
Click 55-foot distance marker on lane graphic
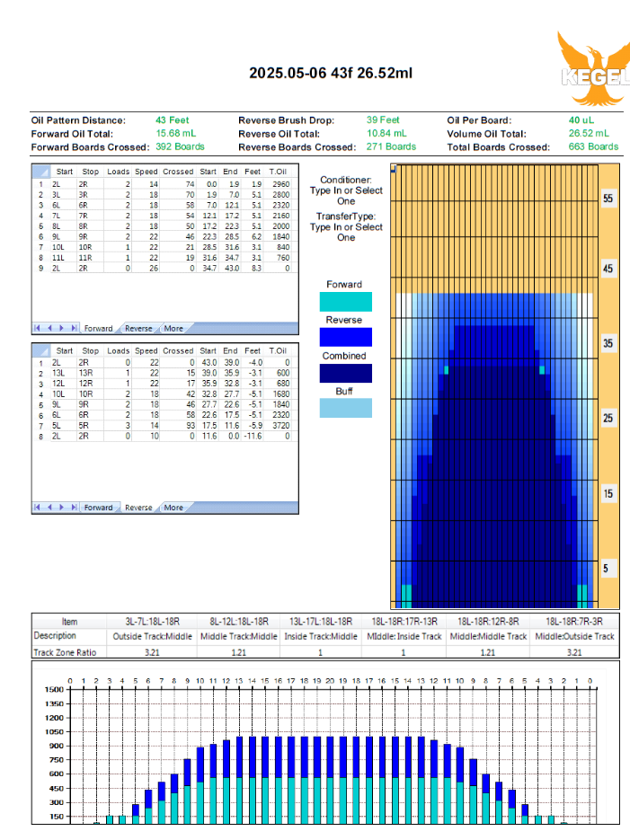coord(608,199)
